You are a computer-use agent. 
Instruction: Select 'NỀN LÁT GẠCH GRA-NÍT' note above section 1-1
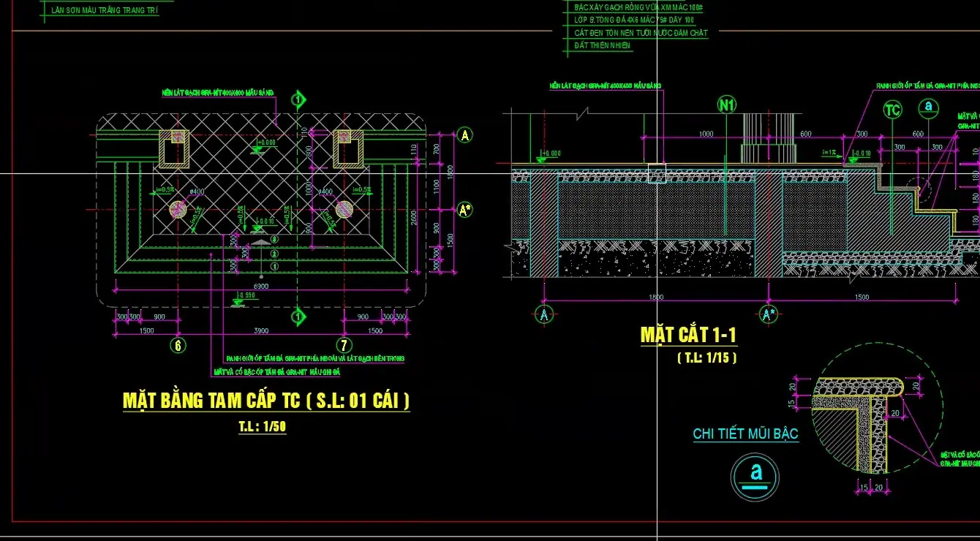pyautogui.click(x=606, y=86)
